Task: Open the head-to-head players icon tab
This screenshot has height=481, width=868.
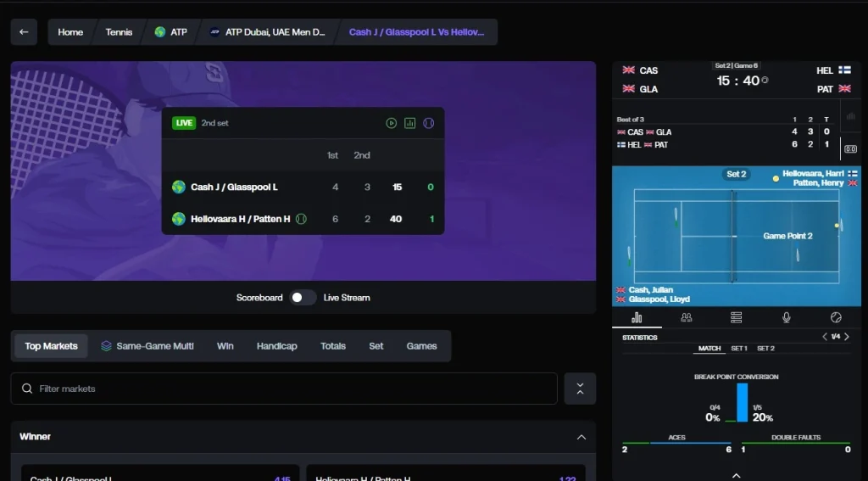Action: [687, 317]
